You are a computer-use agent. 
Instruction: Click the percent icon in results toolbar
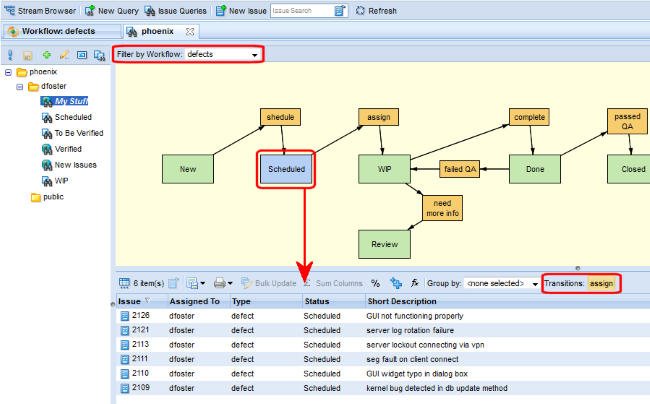point(376,284)
